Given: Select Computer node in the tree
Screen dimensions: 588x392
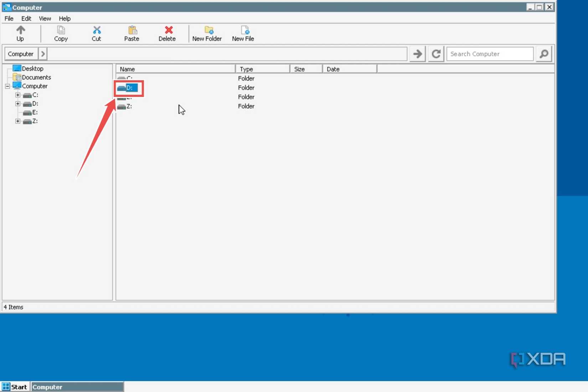Looking at the screenshot, I should [35, 86].
